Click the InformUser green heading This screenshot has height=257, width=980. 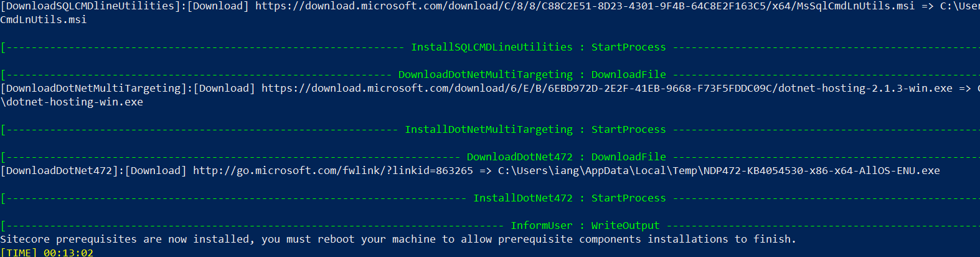tap(542, 226)
